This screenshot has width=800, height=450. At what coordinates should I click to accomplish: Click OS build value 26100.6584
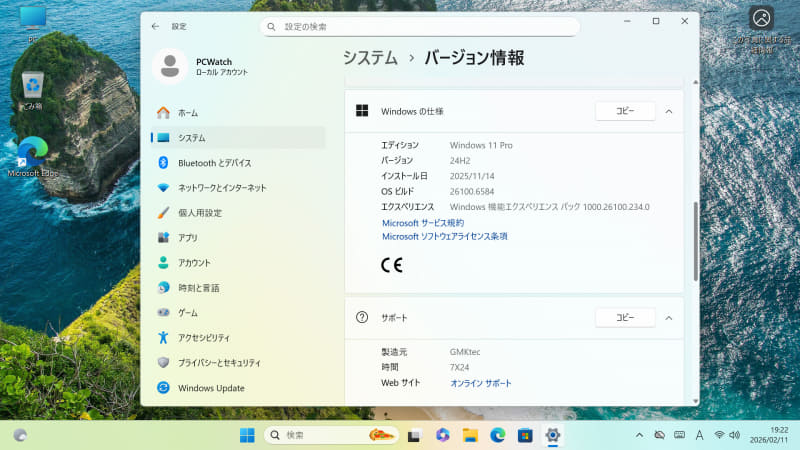point(472,191)
